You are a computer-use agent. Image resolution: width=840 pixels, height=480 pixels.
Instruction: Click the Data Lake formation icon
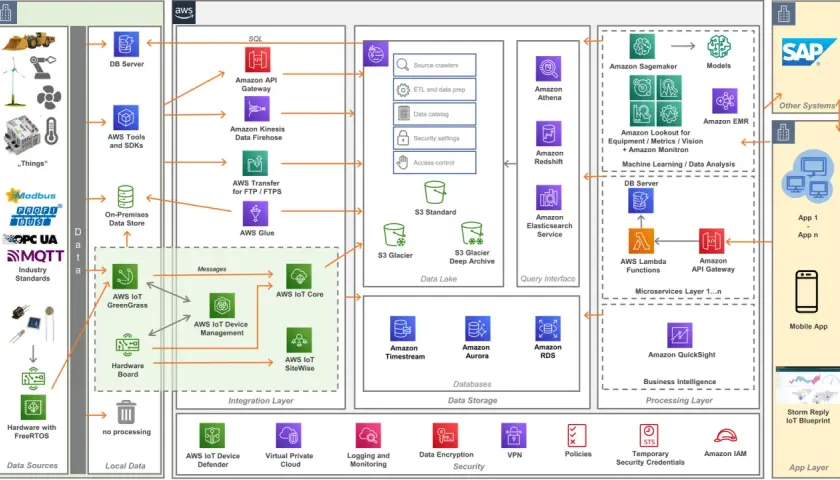coord(376,54)
